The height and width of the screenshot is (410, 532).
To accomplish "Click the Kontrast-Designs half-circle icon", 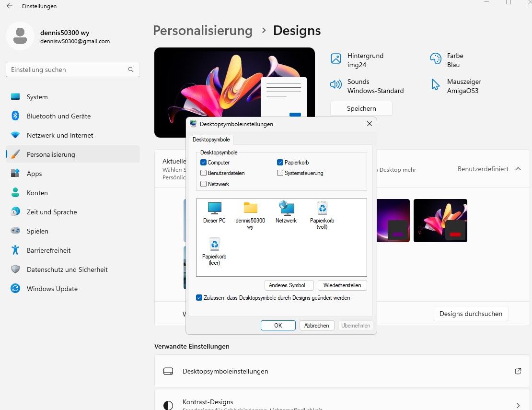I will coord(168,405).
